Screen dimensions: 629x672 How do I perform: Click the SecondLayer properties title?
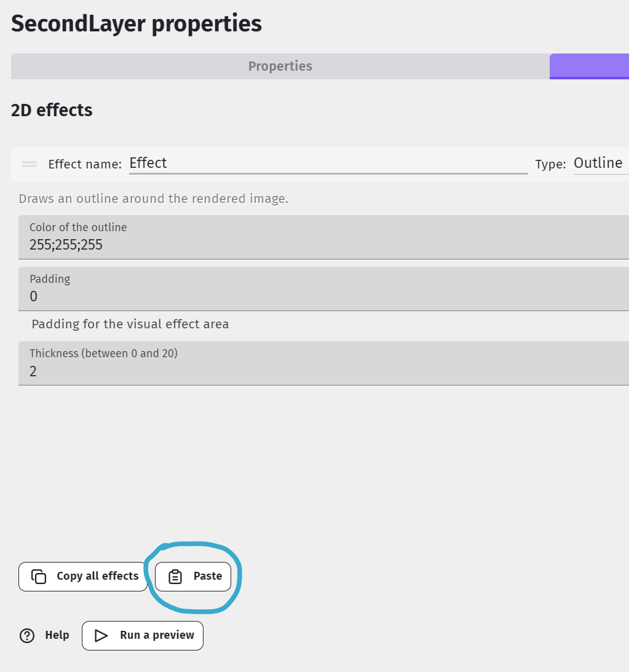136,24
